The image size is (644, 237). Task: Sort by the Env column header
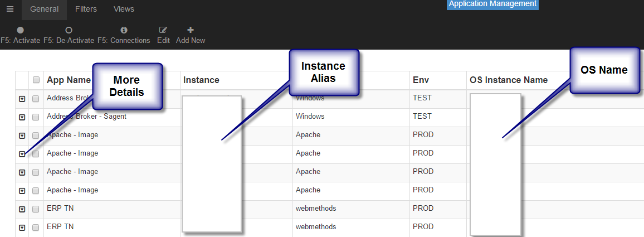click(421, 80)
